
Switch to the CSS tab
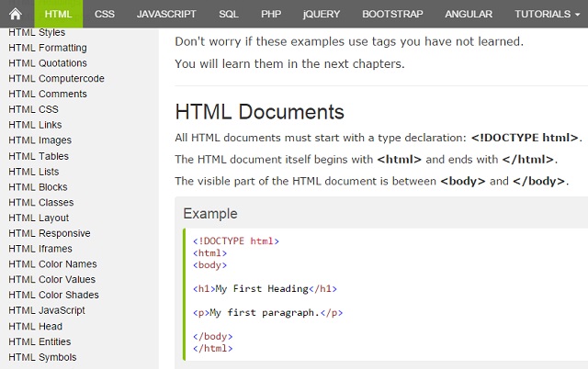coord(104,14)
